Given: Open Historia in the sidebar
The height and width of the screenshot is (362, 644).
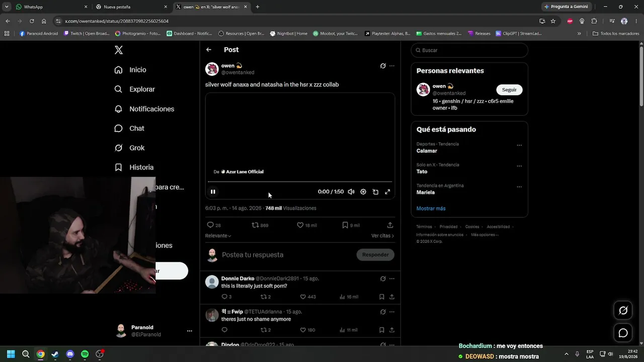Looking at the screenshot, I should coord(134,167).
